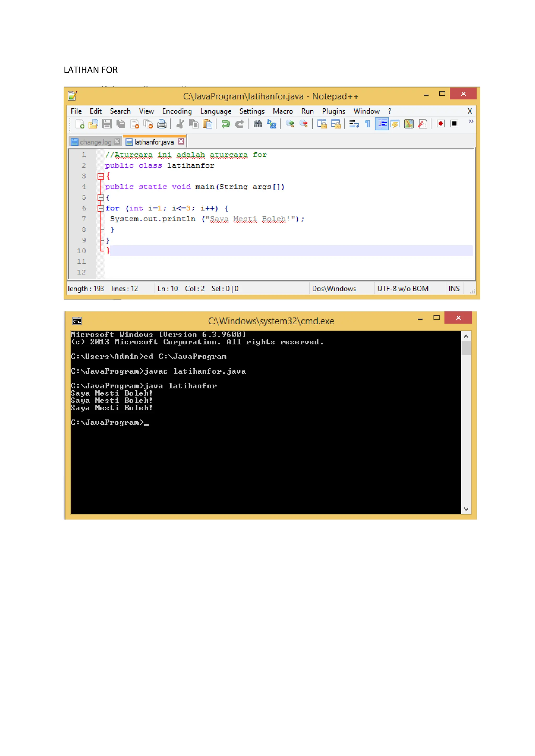This screenshot has height=756, width=535.
Task: Click the Cut scissors icon
Action: 180,124
